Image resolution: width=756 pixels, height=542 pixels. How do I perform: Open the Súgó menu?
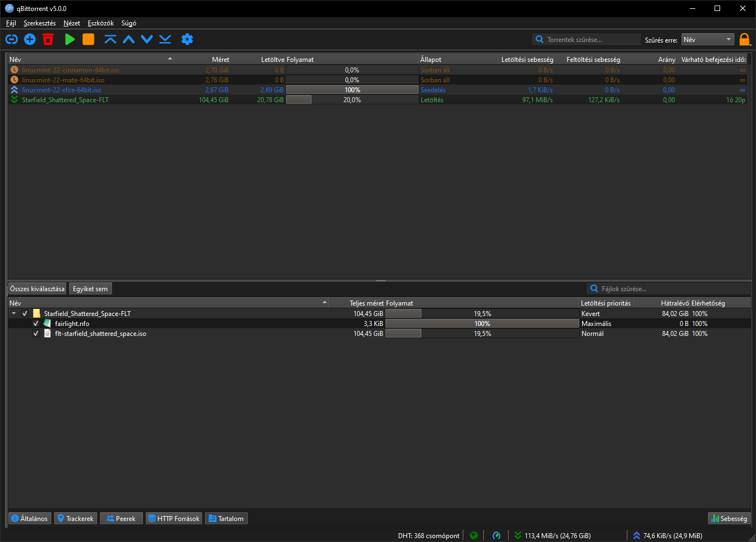(129, 23)
